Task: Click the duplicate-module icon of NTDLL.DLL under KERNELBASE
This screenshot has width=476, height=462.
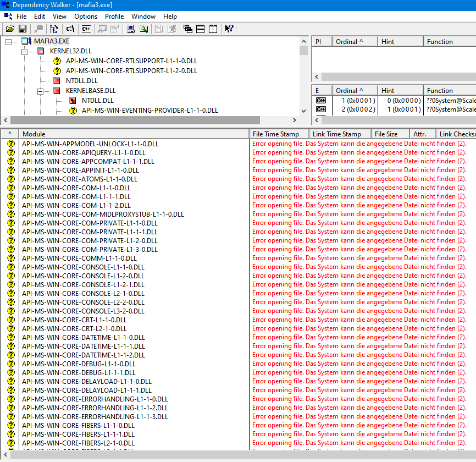Action: point(73,101)
